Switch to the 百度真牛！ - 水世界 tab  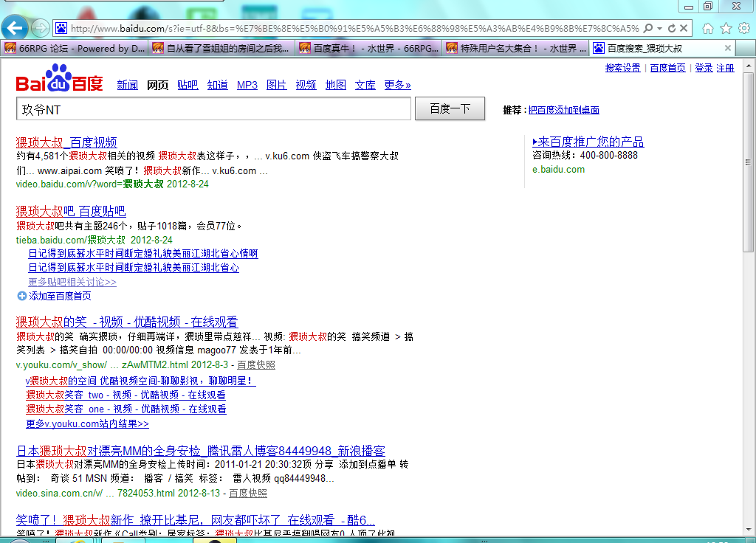point(369,48)
